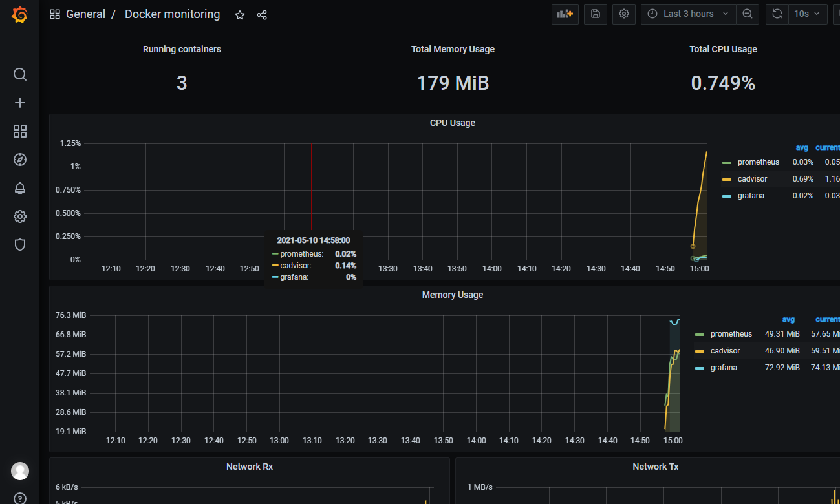Toggle the grafana series in Memory Usage legend
The height and width of the screenshot is (504, 840).
click(724, 368)
